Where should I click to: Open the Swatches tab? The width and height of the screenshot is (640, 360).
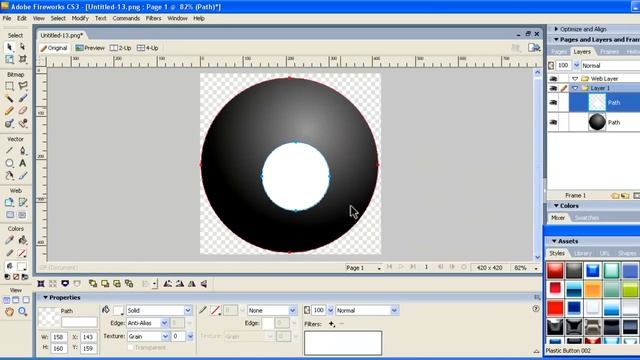pos(587,218)
